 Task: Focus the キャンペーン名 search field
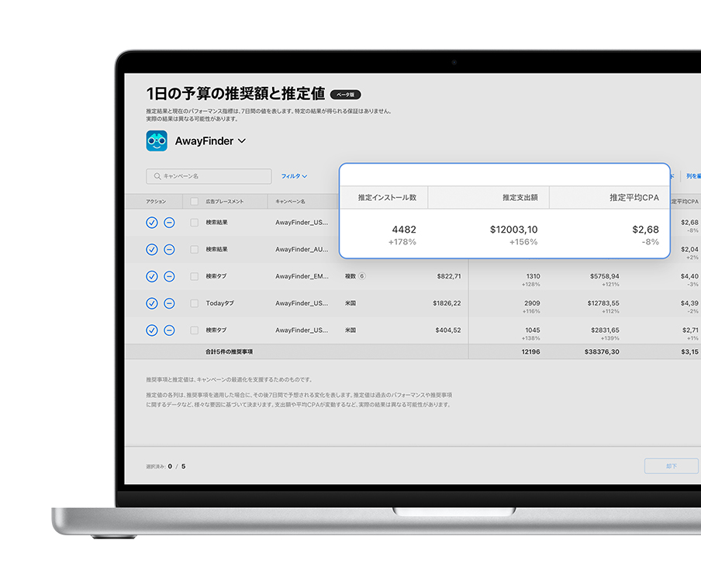[209, 177]
